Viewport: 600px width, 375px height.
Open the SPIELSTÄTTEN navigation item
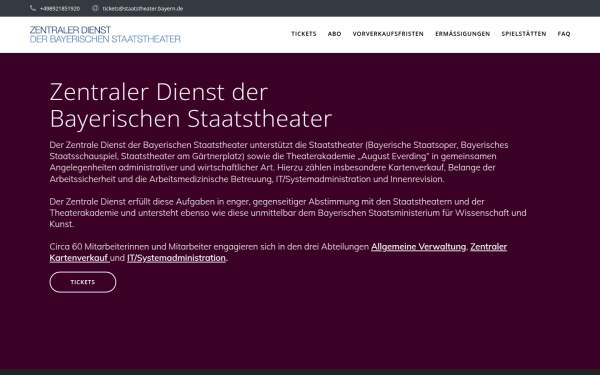524,34
